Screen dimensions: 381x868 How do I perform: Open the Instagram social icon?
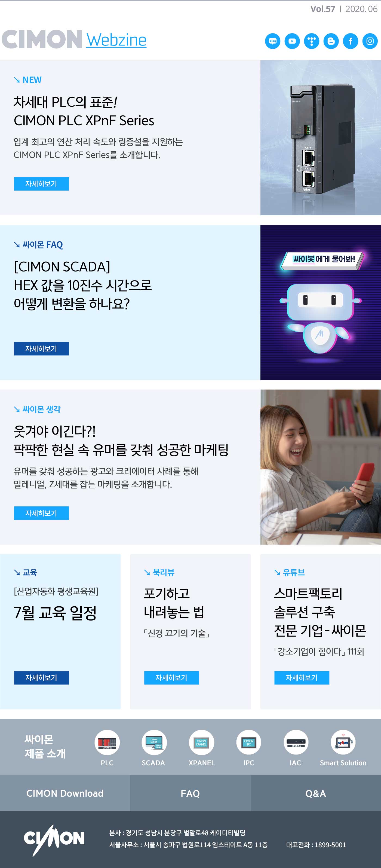pos(370,41)
